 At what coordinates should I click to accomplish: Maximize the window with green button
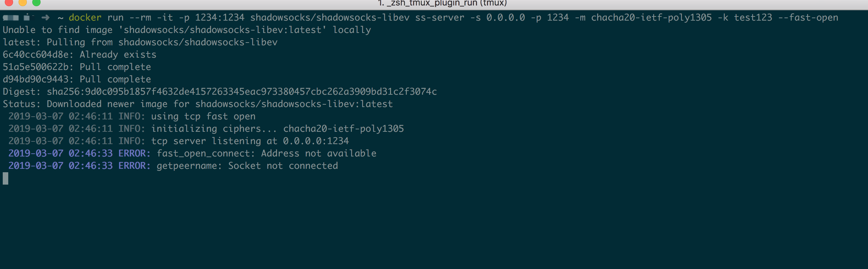[x=35, y=3]
